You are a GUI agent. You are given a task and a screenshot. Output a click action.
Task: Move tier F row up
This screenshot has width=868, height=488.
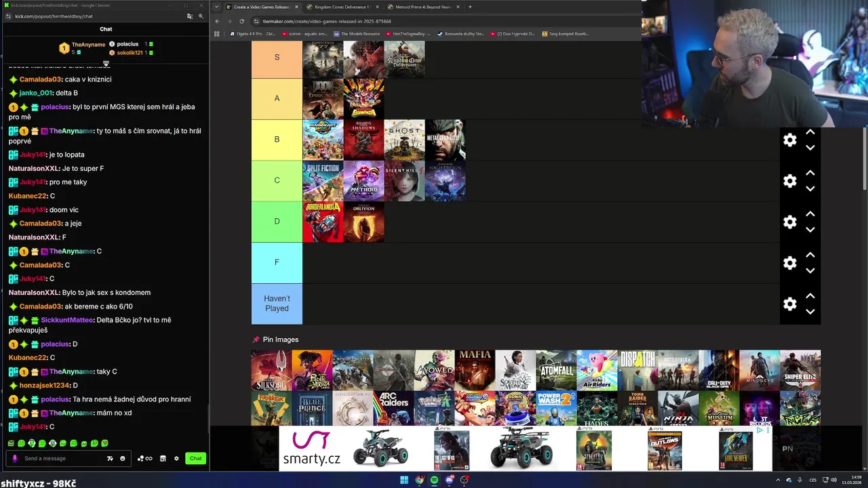(810, 256)
